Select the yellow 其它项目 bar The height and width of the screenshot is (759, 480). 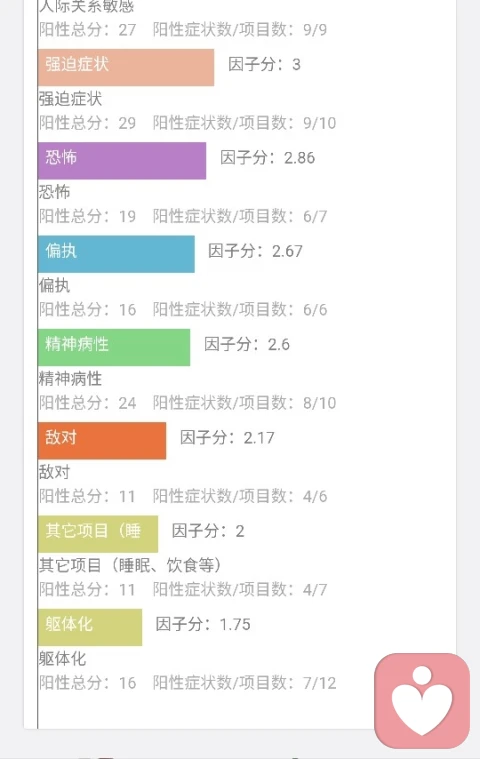point(98,534)
